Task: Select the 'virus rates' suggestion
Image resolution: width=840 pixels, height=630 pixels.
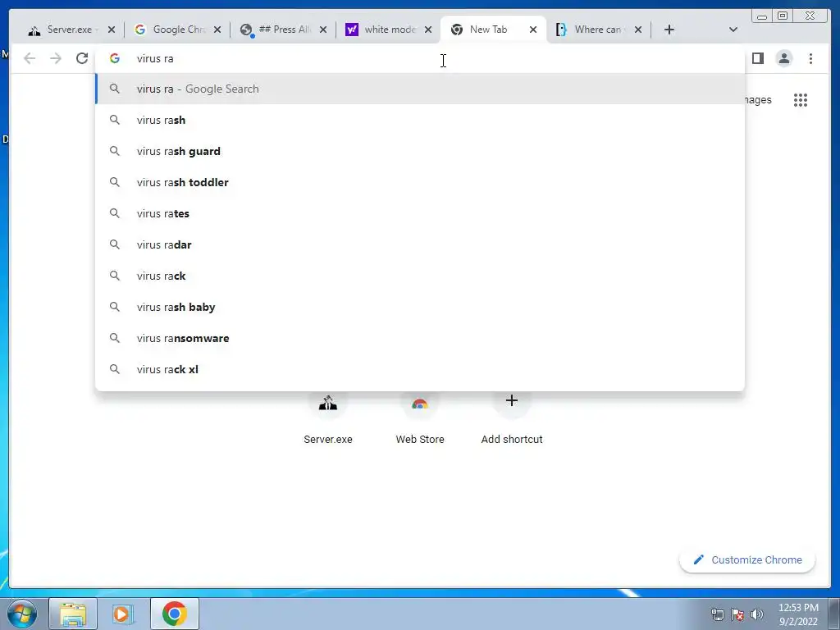Action: click(x=419, y=213)
